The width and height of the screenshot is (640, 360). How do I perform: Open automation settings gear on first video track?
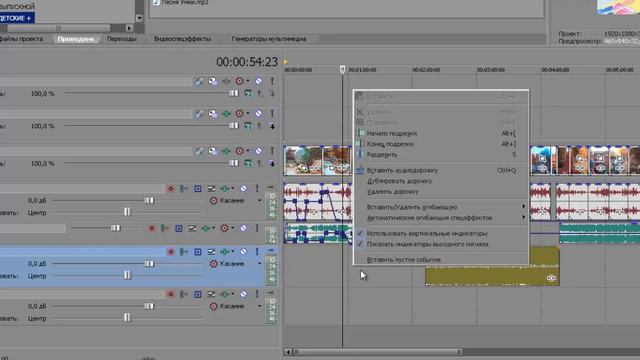tap(240, 81)
